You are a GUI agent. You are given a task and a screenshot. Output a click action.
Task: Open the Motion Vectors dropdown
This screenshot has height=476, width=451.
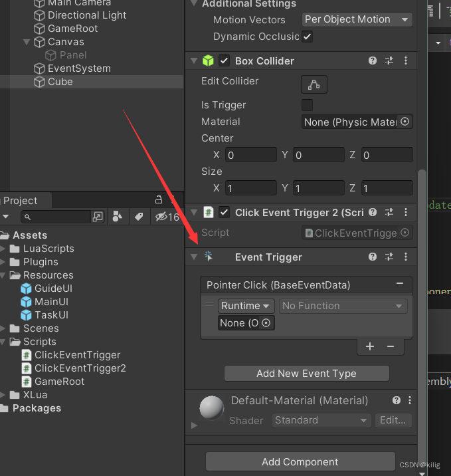point(357,20)
